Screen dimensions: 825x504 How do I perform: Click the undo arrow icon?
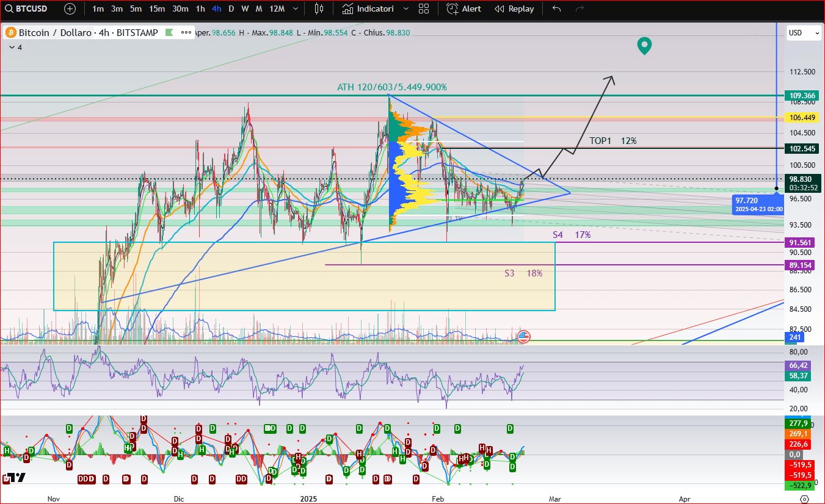click(x=556, y=9)
